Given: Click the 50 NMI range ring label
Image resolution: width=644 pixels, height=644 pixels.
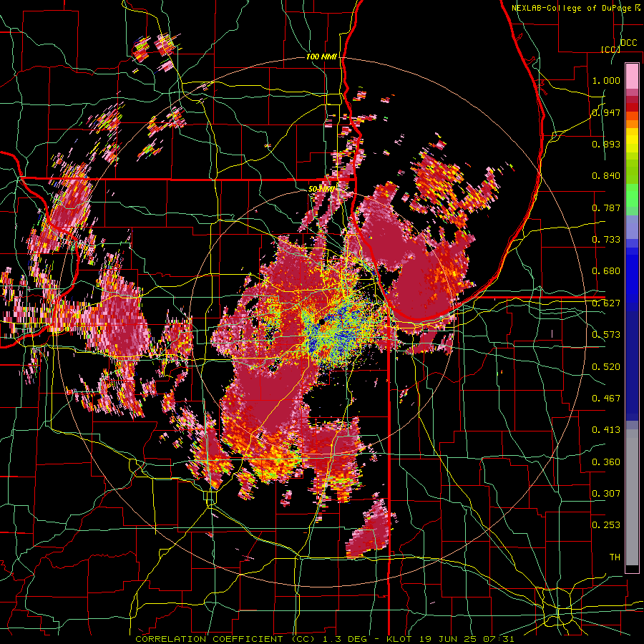Looking at the screenshot, I should [321, 190].
